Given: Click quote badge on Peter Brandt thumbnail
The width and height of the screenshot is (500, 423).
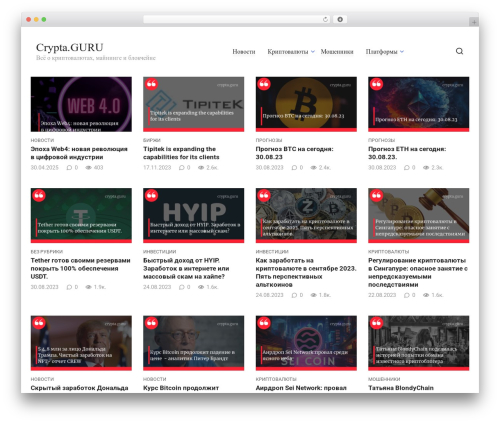Looking at the screenshot, I should (151, 323).
